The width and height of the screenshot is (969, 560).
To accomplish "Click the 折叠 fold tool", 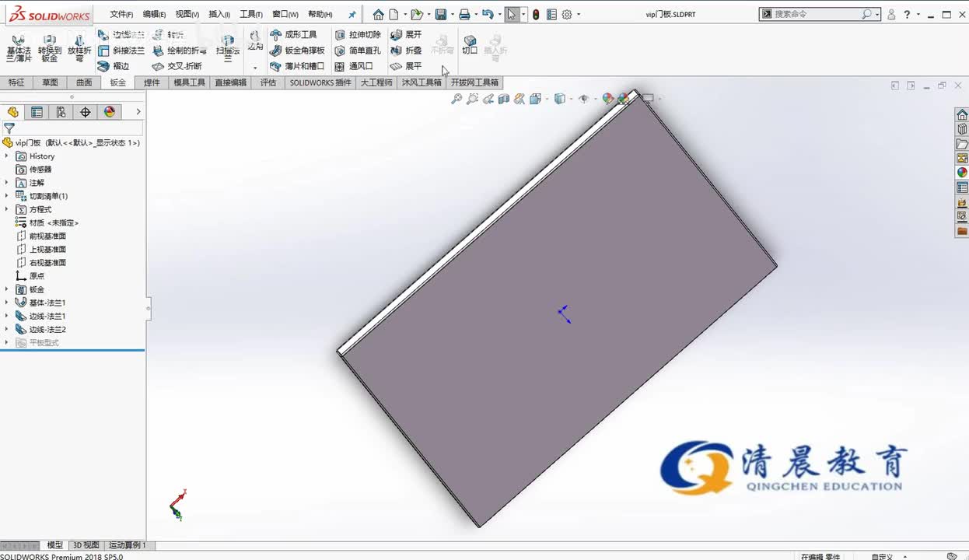I will click(406, 51).
